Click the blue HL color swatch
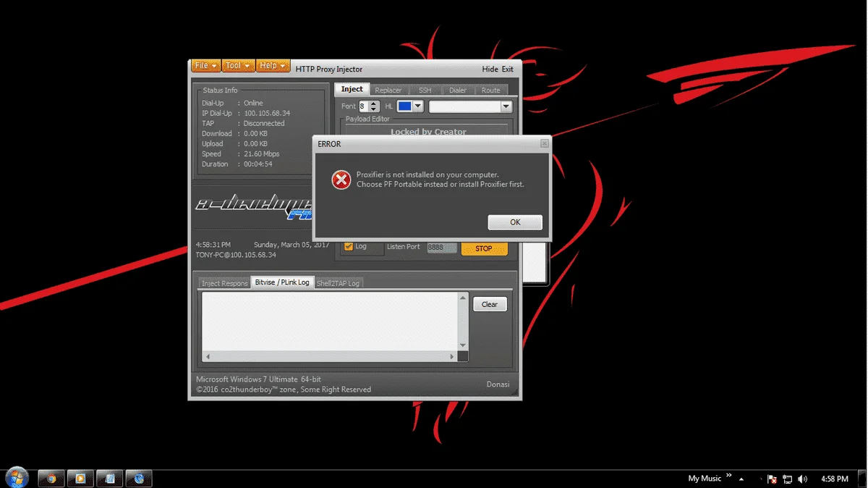The width and height of the screenshot is (868, 488). click(x=404, y=106)
